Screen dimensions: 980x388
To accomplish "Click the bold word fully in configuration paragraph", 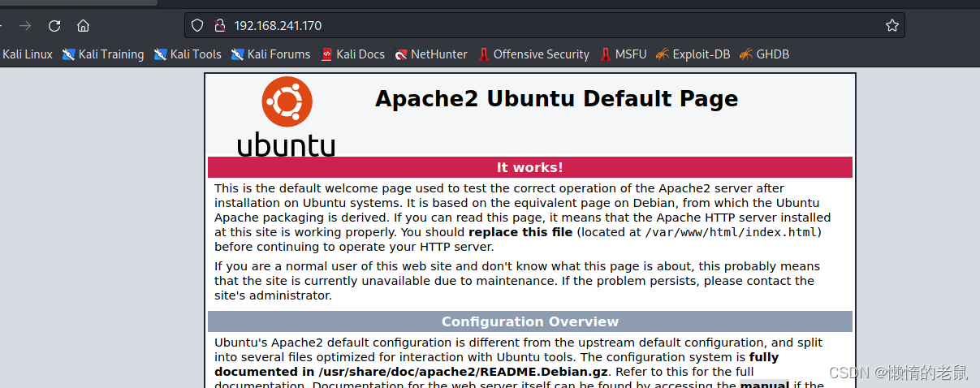I will click(x=764, y=357).
